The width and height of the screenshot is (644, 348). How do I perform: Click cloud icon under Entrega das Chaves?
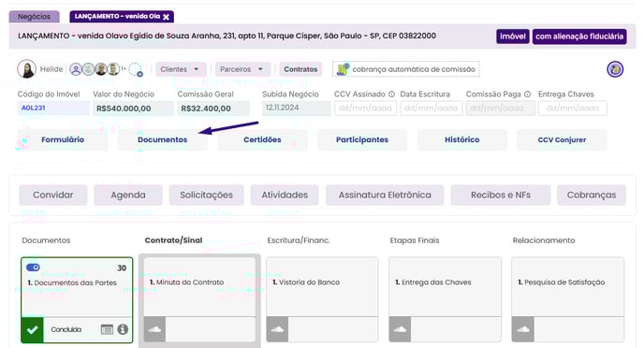tap(400, 329)
